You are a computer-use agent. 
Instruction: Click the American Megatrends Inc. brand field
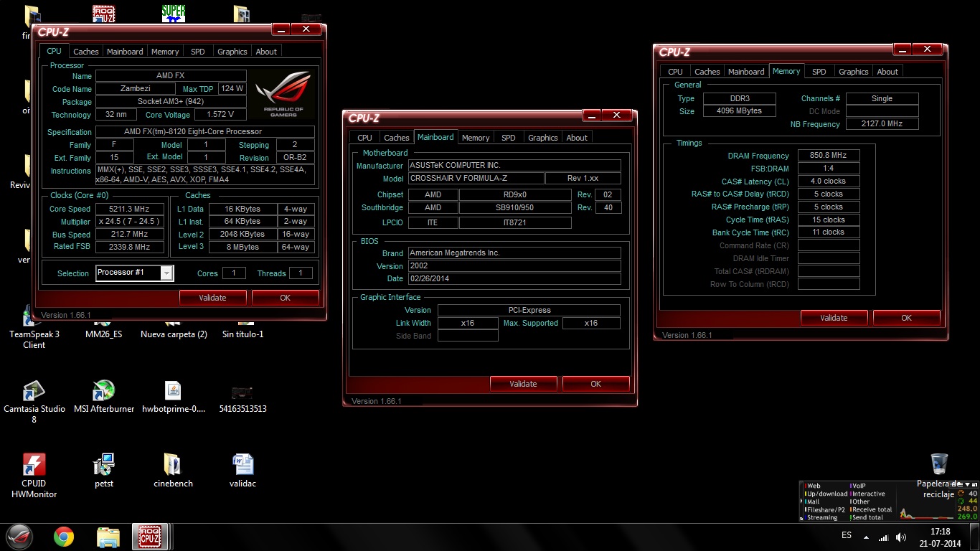pyautogui.click(x=514, y=253)
